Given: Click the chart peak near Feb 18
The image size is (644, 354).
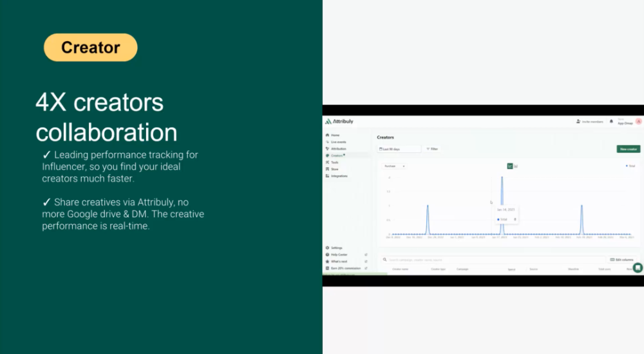Looking at the screenshot, I should point(582,206).
